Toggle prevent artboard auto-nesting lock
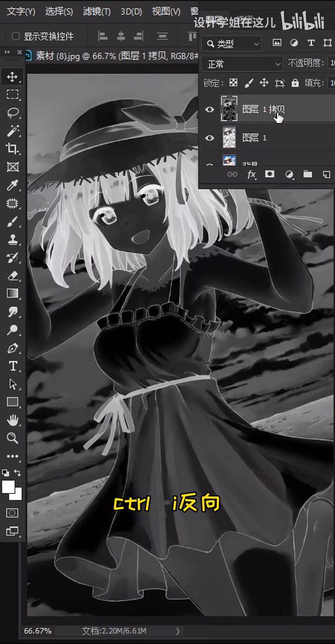The image size is (335, 644). coord(280,83)
